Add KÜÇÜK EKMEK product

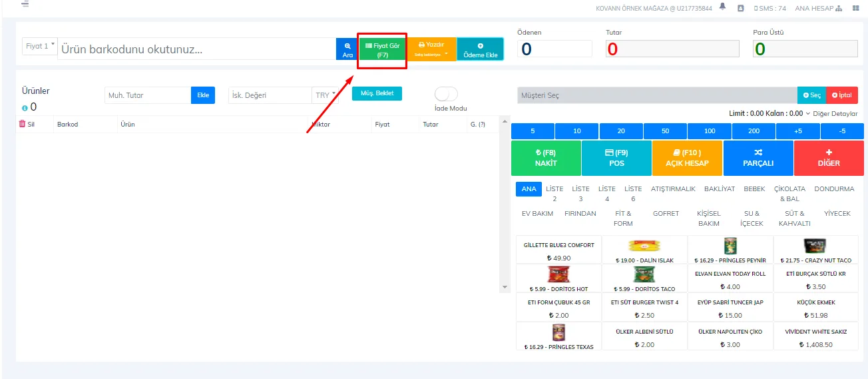(815, 308)
